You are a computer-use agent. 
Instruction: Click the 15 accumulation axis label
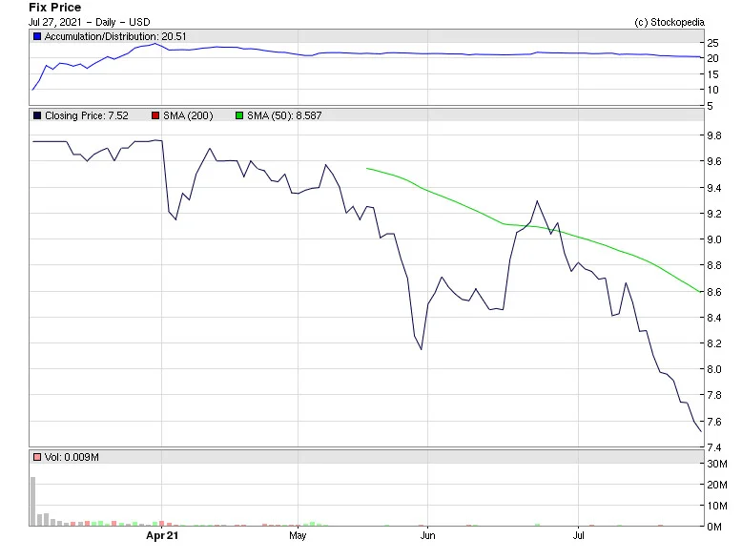[712, 74]
